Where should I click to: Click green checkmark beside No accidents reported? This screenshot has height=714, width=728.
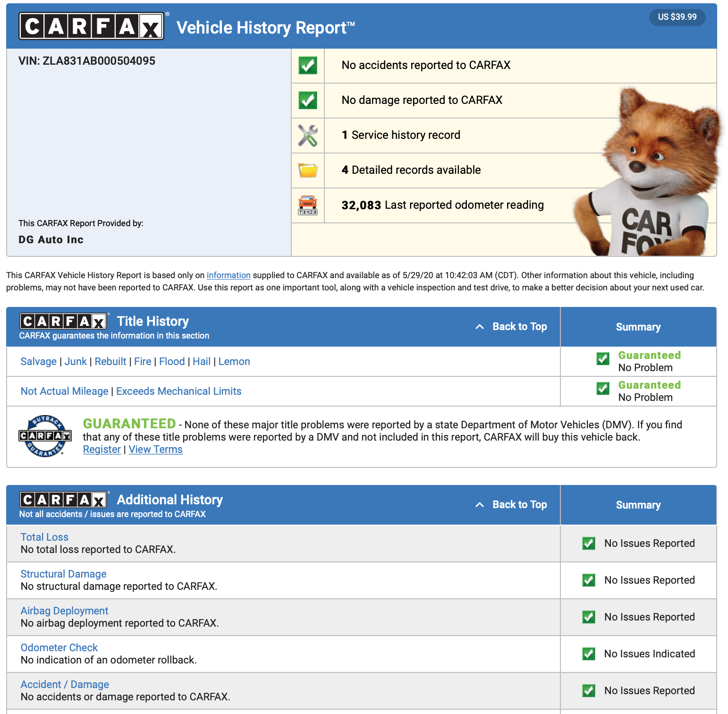308,66
